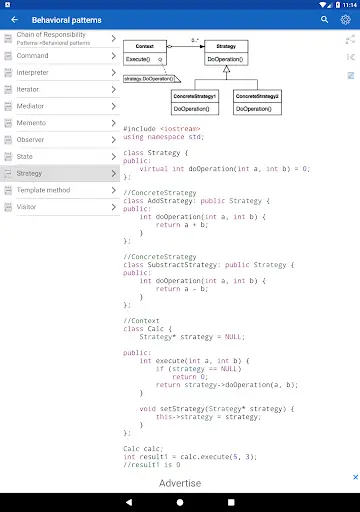Click the Iterator row document icon
The width and height of the screenshot is (360, 512).
[8, 89]
